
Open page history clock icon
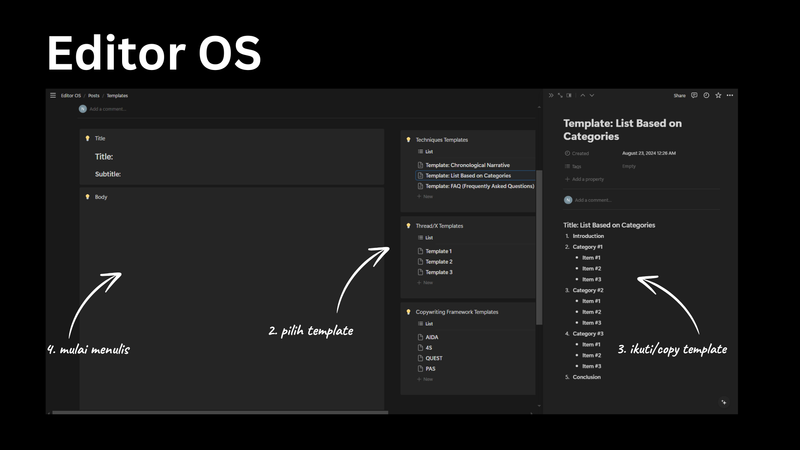(x=706, y=95)
